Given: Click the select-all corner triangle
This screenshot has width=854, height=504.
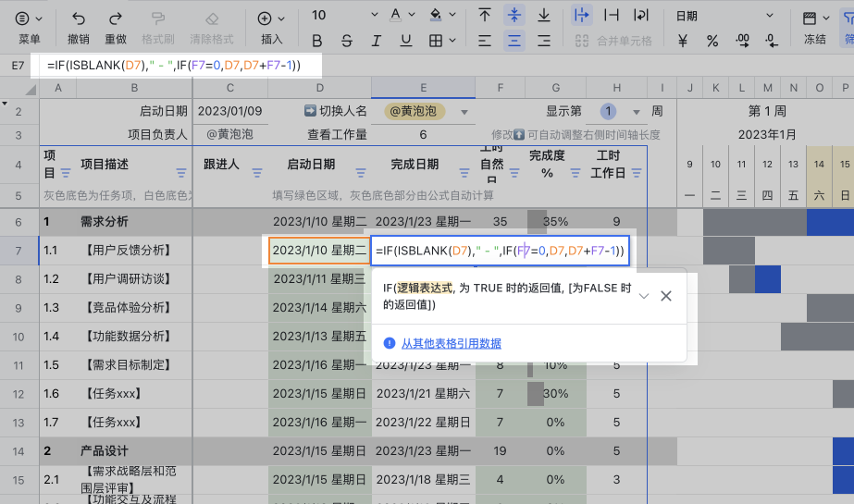Looking at the screenshot, I should [30, 89].
